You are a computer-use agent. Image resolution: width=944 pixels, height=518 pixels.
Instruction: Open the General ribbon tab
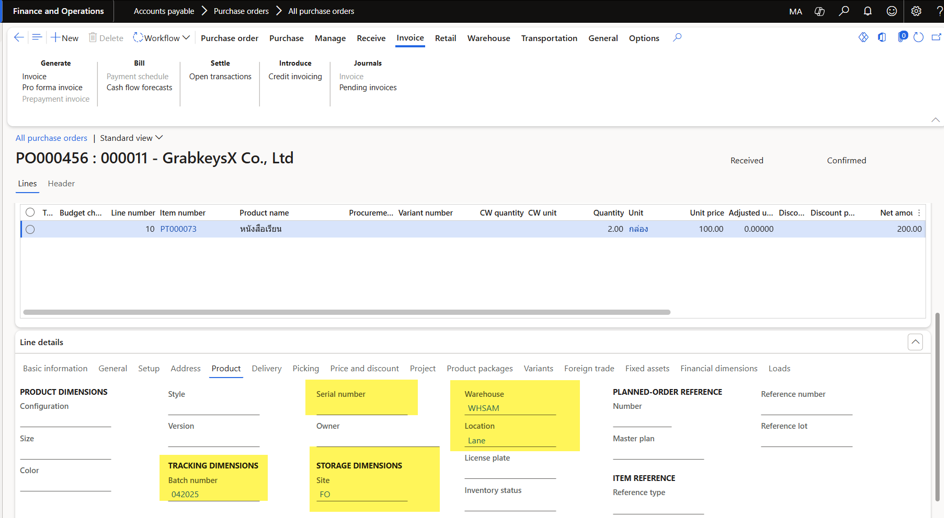coord(603,38)
